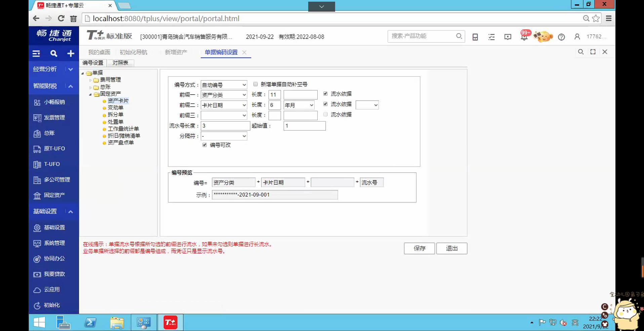Open notifications bell with 99+ badge

pyautogui.click(x=524, y=36)
